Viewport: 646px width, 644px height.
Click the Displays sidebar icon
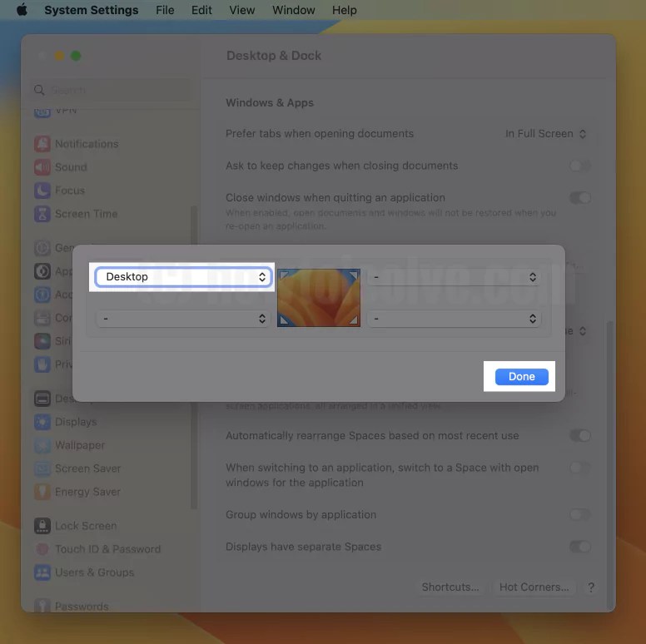pos(42,422)
